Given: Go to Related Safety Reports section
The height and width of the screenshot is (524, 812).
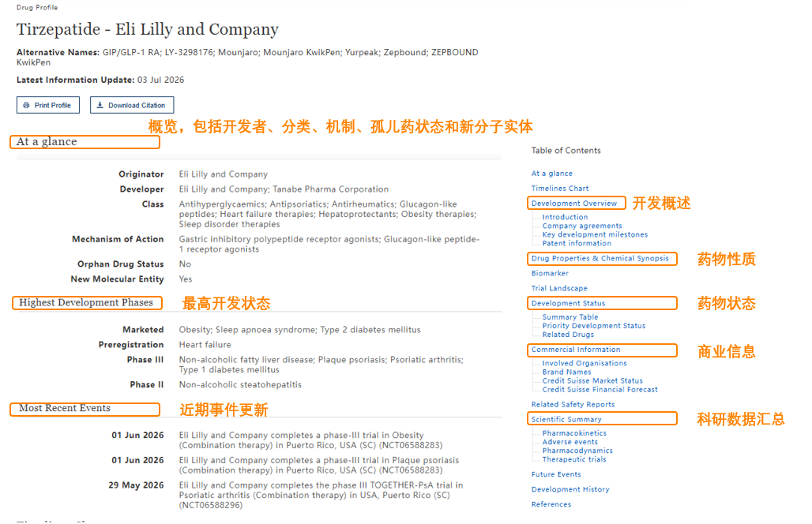Looking at the screenshot, I should (573, 405).
